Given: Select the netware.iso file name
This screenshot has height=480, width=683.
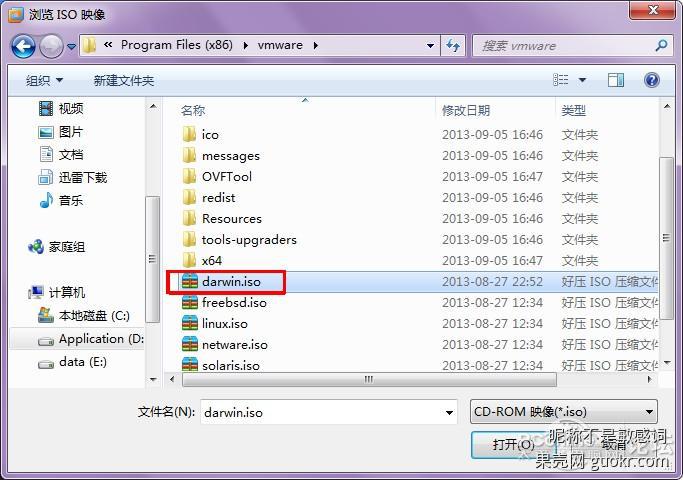Looking at the screenshot, I should [235, 344].
